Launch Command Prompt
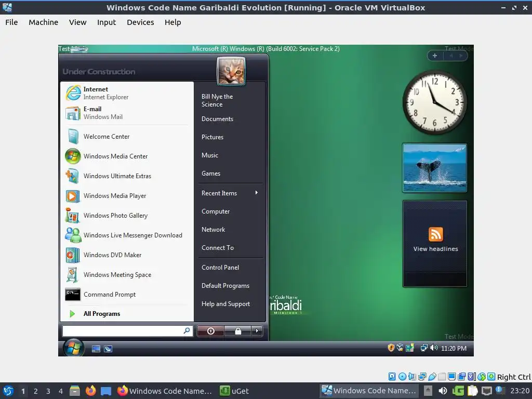Image resolution: width=532 pixels, height=399 pixels. click(x=126, y=295)
